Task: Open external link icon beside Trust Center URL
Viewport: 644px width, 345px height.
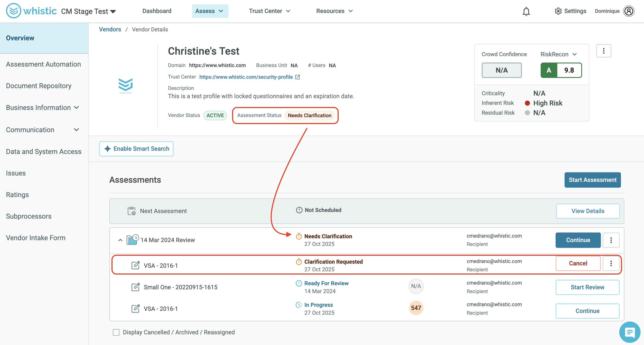Action: pyautogui.click(x=297, y=77)
